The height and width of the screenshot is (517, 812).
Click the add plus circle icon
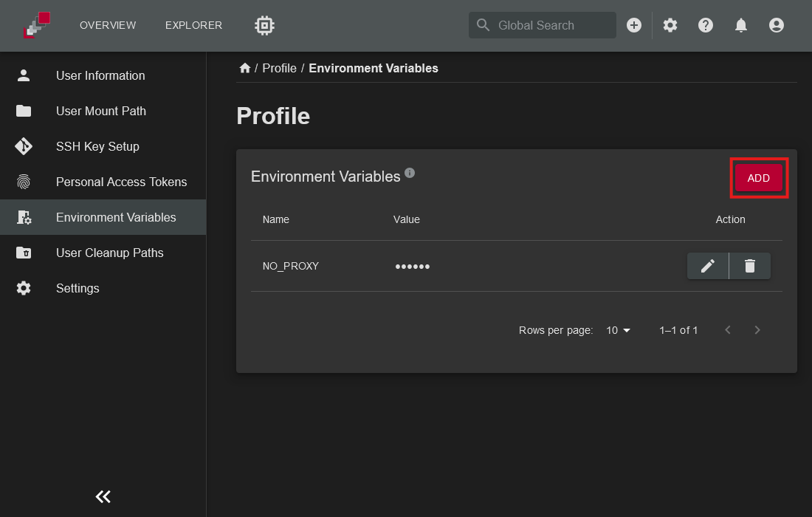[634, 25]
